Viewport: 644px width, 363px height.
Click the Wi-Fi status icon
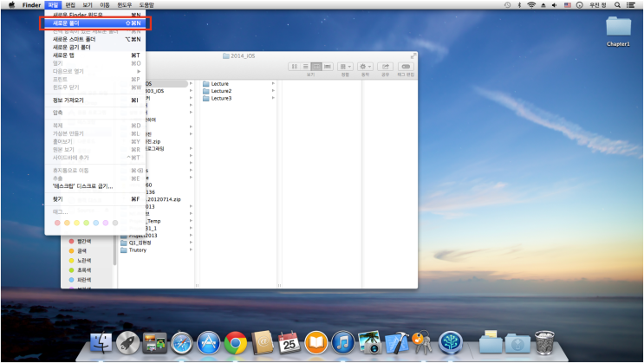(531, 5)
